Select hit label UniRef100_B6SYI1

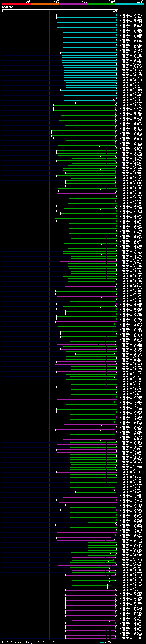131,85
